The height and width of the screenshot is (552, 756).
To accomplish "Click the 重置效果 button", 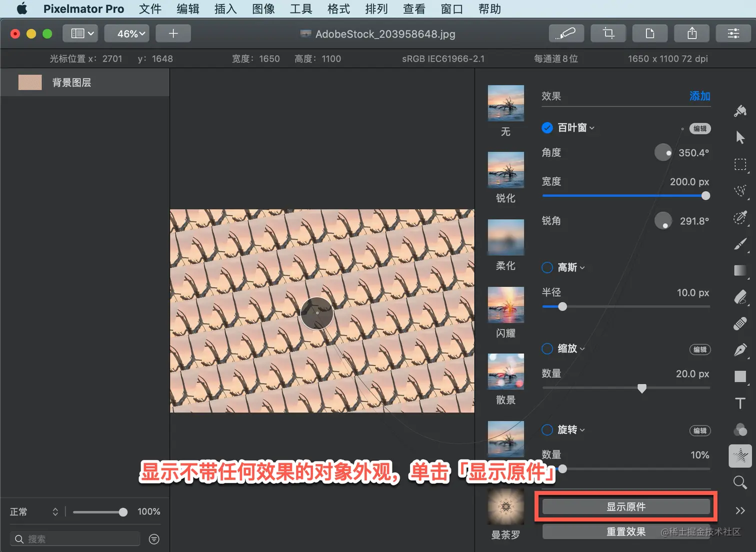I will 626,531.
